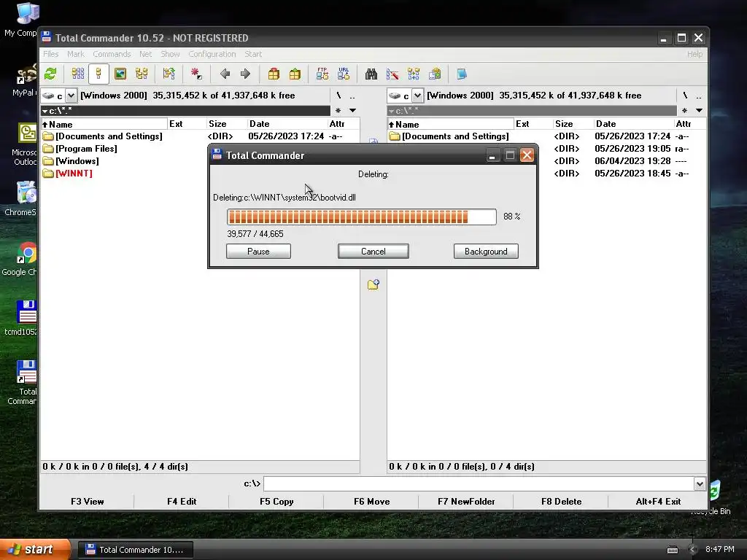The image size is (747, 560).
Task: Click the F5 Copy button
Action: (276, 502)
